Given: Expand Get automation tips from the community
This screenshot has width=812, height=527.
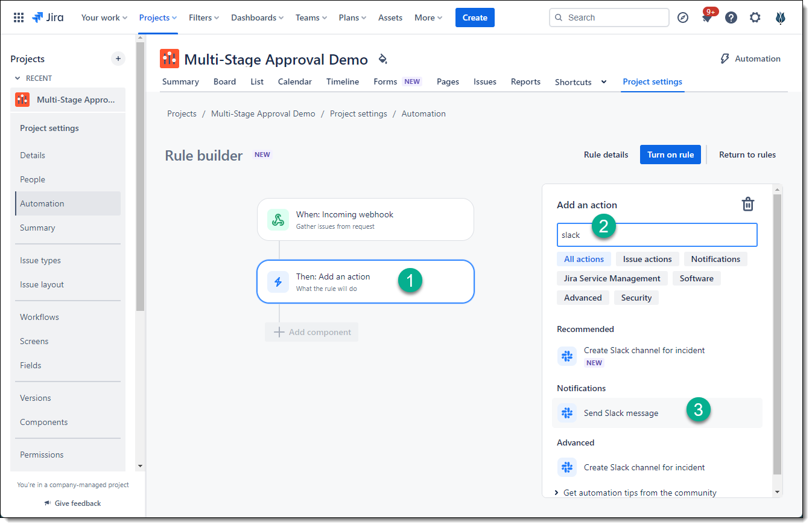Looking at the screenshot, I should click(639, 493).
